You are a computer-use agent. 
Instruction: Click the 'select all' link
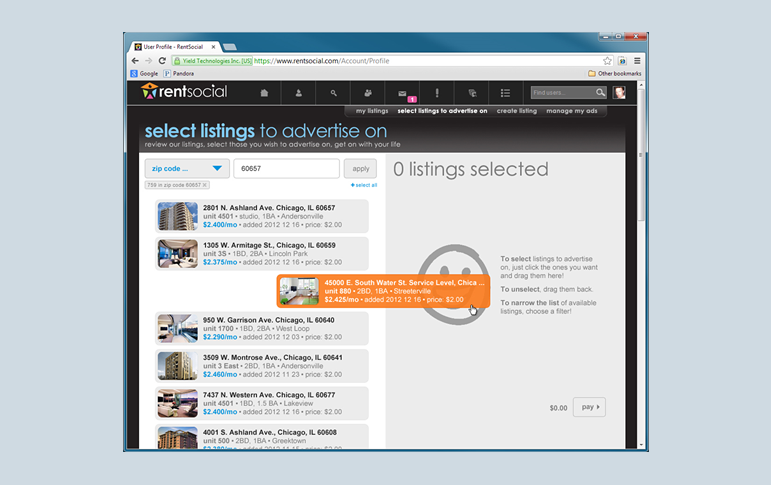(x=363, y=185)
